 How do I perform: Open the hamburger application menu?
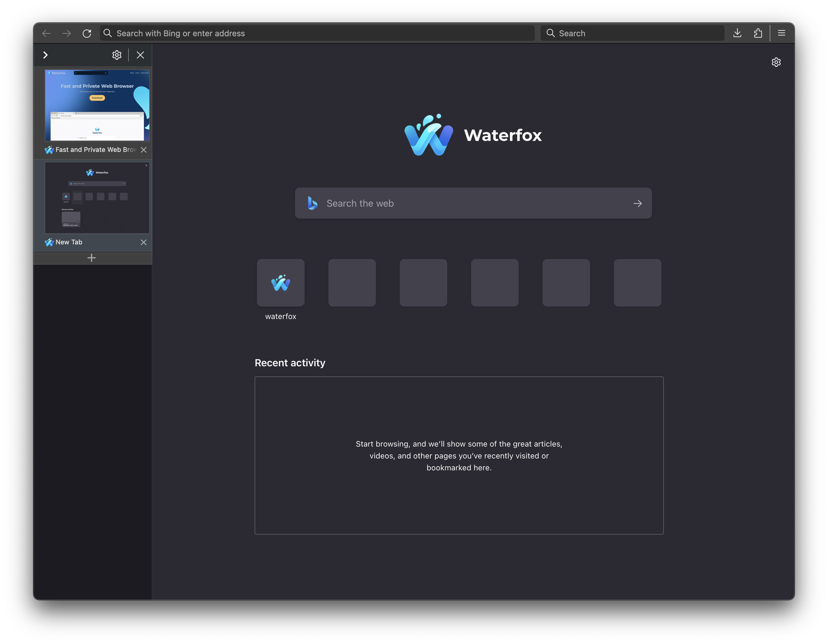click(x=781, y=33)
